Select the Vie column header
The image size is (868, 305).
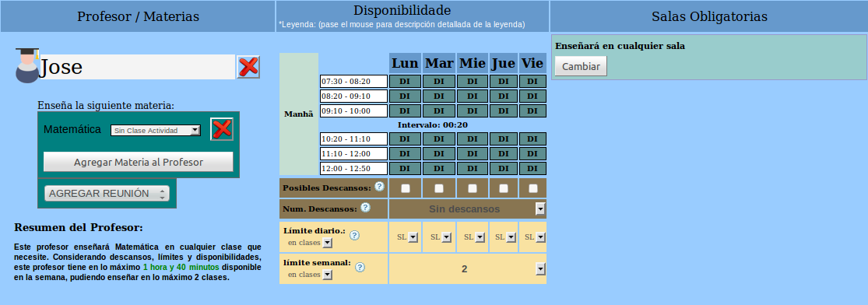pos(532,63)
